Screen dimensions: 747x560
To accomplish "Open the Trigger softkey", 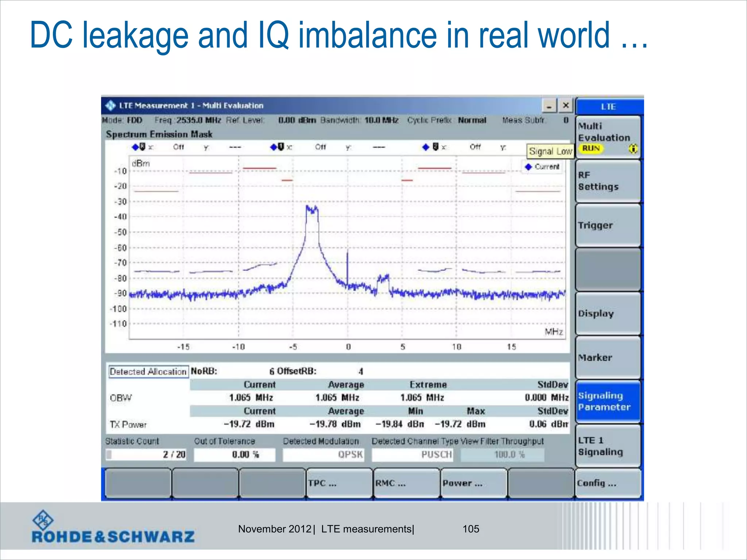I will click(608, 225).
